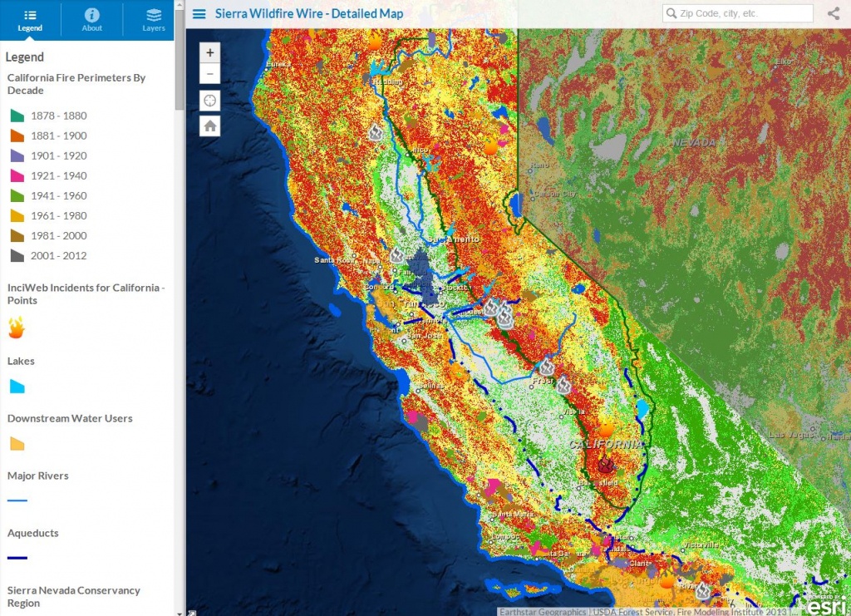This screenshot has width=851, height=616.
Task: Click the 1878 - 1880 green swatch
Action: [x=17, y=116]
